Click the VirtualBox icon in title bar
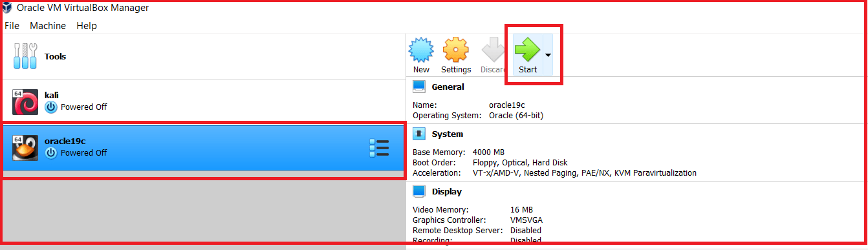The width and height of the screenshot is (868, 250). pos(8,8)
